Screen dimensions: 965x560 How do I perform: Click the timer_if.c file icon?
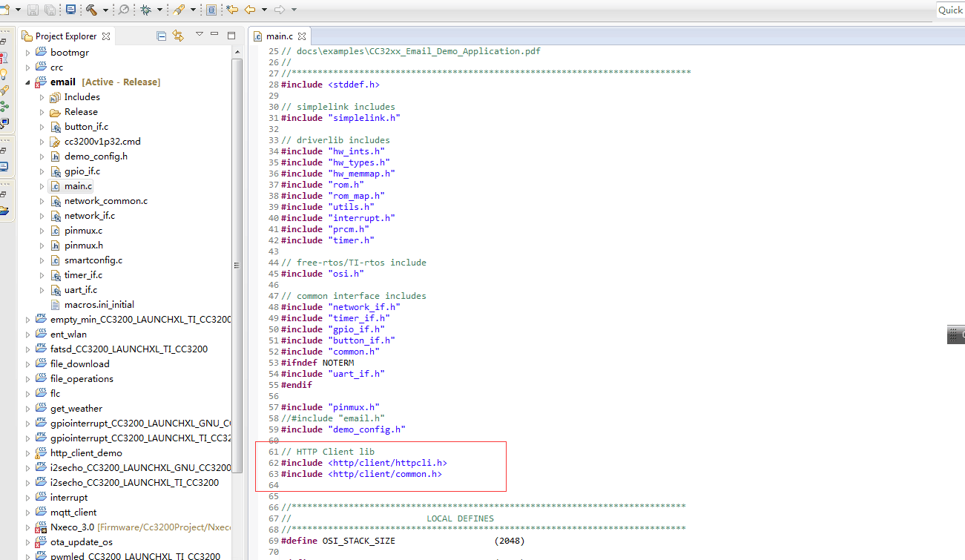55,275
